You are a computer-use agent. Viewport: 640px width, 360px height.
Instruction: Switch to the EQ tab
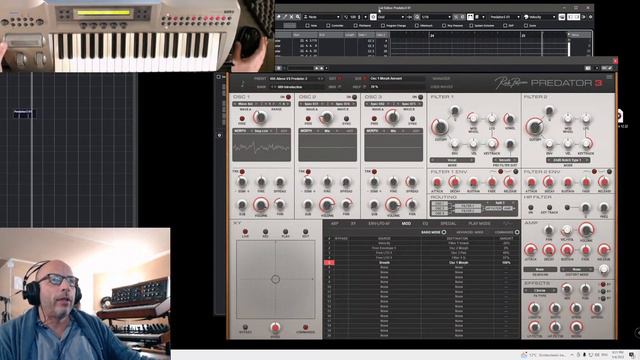coord(425,224)
